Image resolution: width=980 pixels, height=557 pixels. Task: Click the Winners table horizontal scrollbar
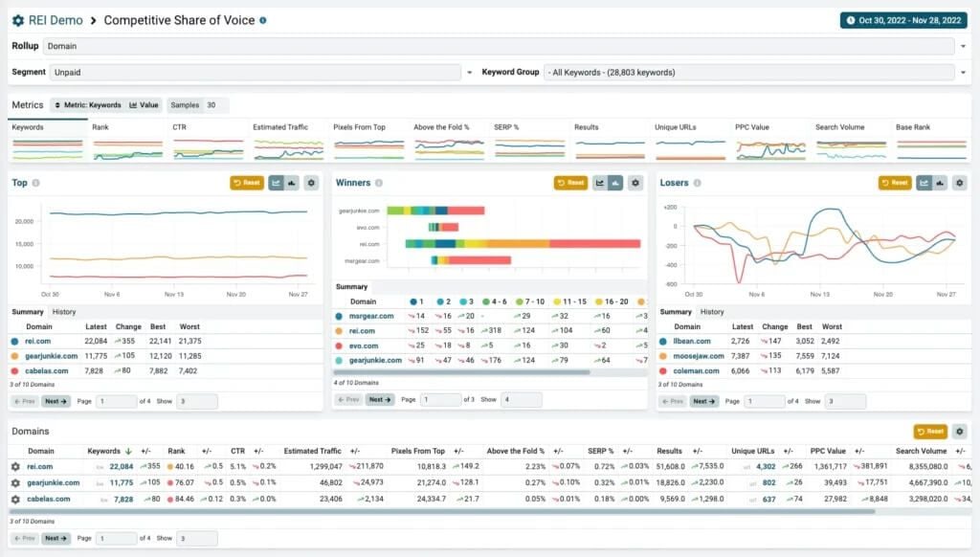pyautogui.click(x=461, y=372)
